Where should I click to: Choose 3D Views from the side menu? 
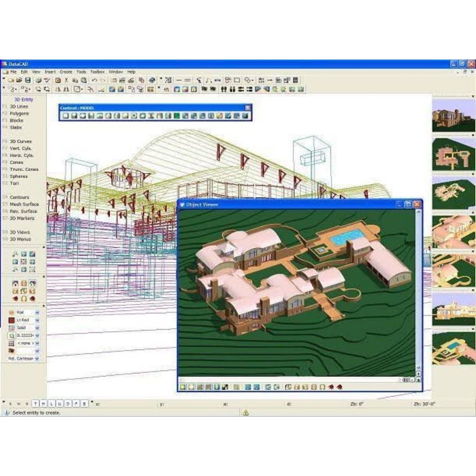(20, 232)
